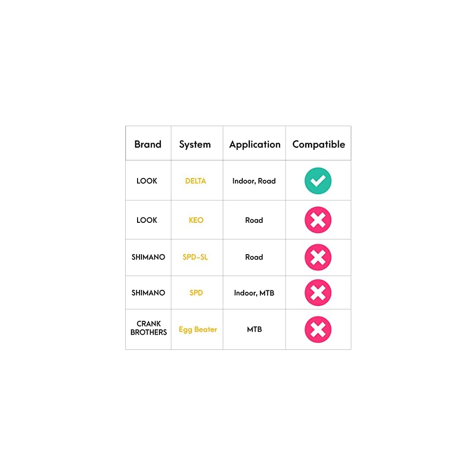
Task: Select SHIMANO brand in the SPD-SL row
Action: (x=148, y=257)
